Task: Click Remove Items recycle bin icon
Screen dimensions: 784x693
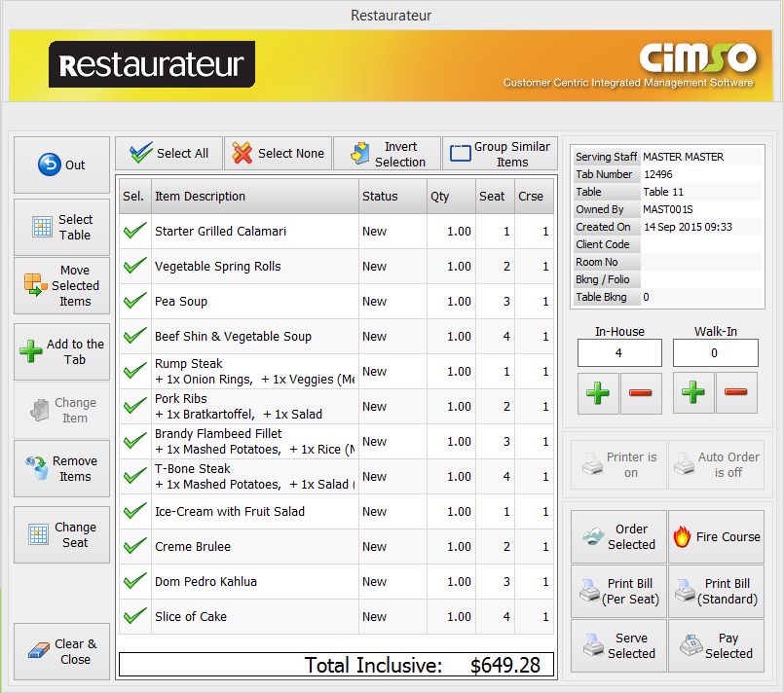Action: coord(38,468)
